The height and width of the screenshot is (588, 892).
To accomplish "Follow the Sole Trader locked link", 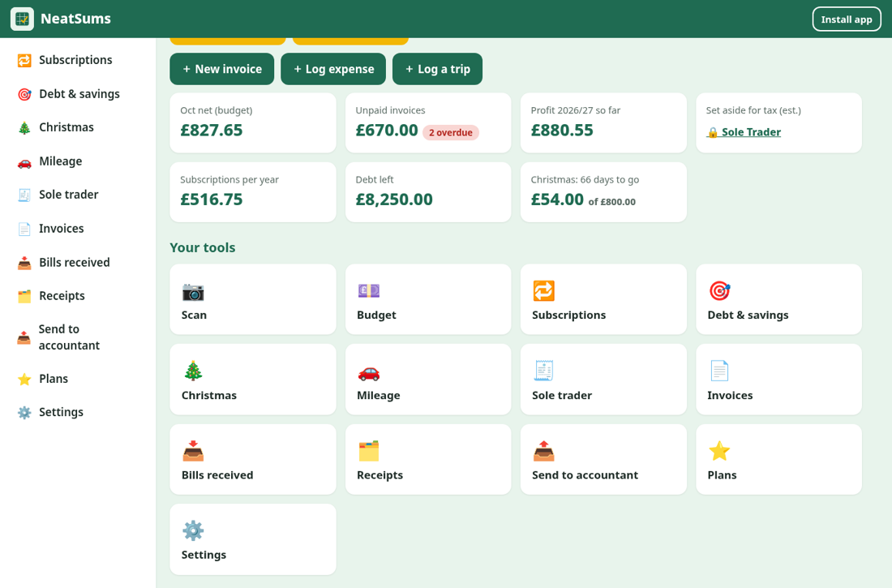I will click(x=744, y=132).
